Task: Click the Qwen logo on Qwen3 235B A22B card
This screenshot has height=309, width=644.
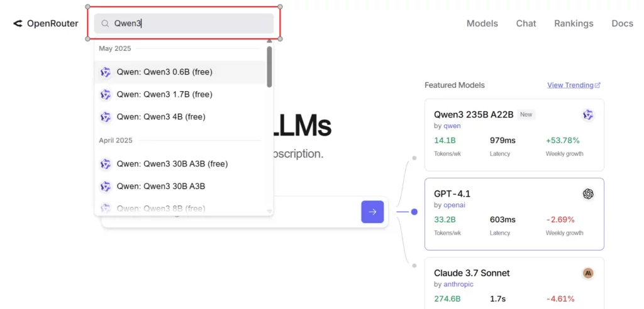Action: (x=588, y=115)
